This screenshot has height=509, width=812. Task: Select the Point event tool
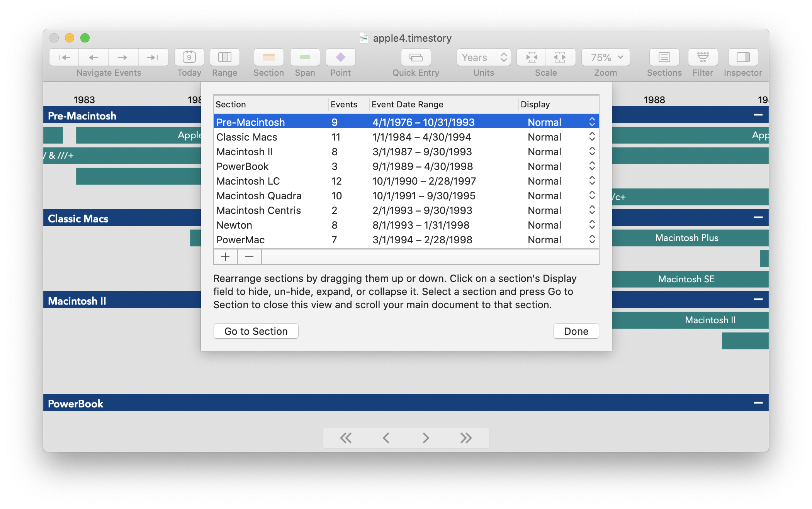click(x=340, y=57)
